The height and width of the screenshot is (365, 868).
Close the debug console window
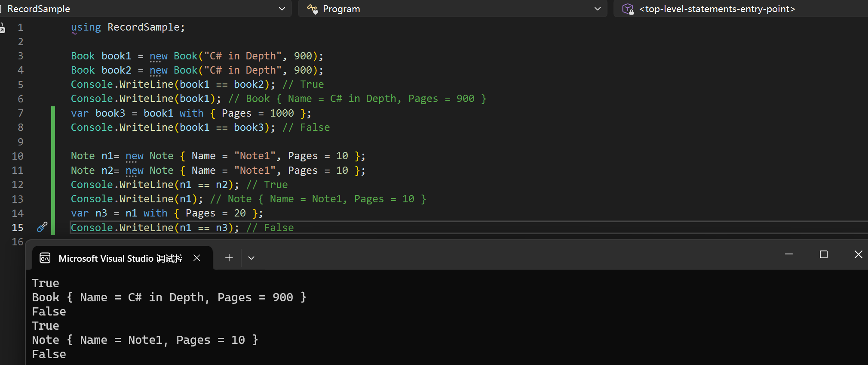[x=859, y=254]
